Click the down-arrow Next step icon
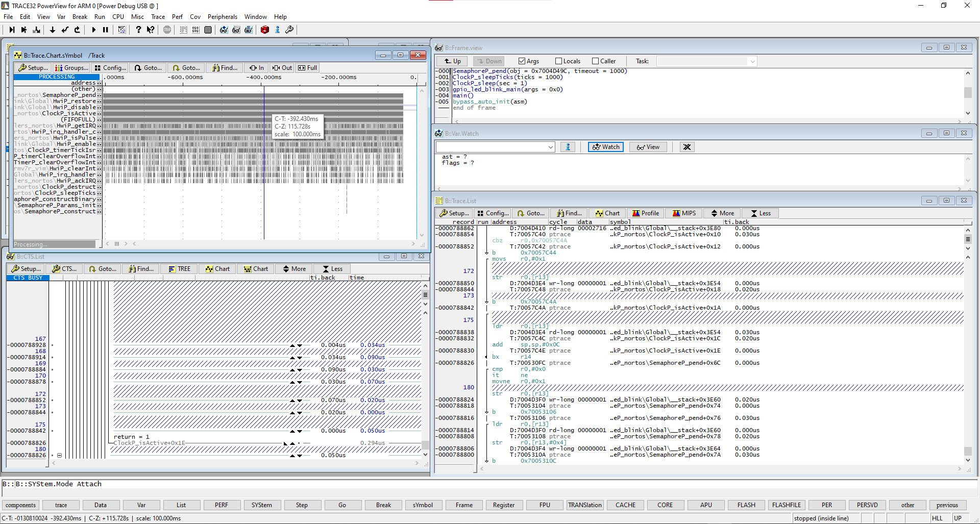980x524 pixels. 53,30
